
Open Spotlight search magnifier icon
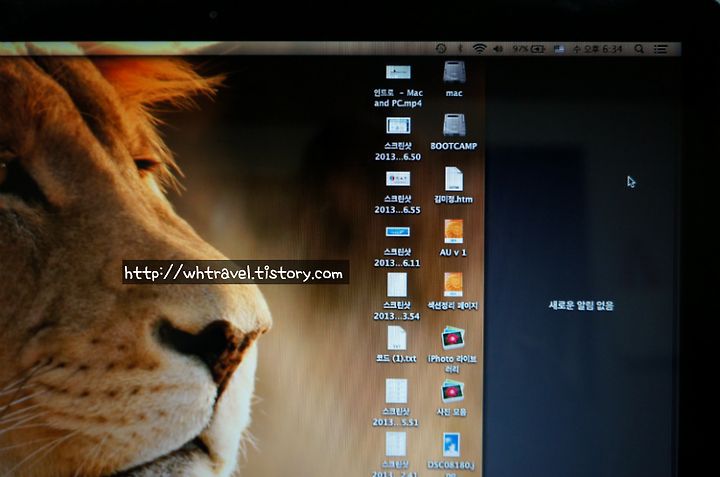(x=639, y=49)
